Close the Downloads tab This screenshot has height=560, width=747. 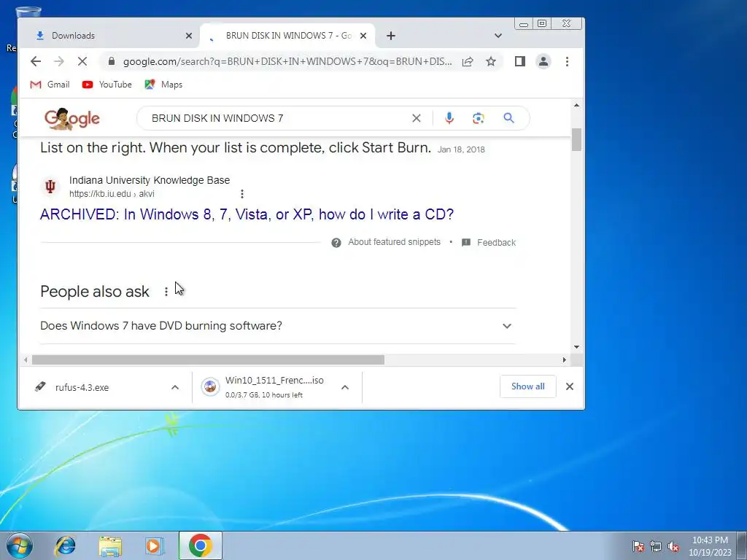coord(189,36)
